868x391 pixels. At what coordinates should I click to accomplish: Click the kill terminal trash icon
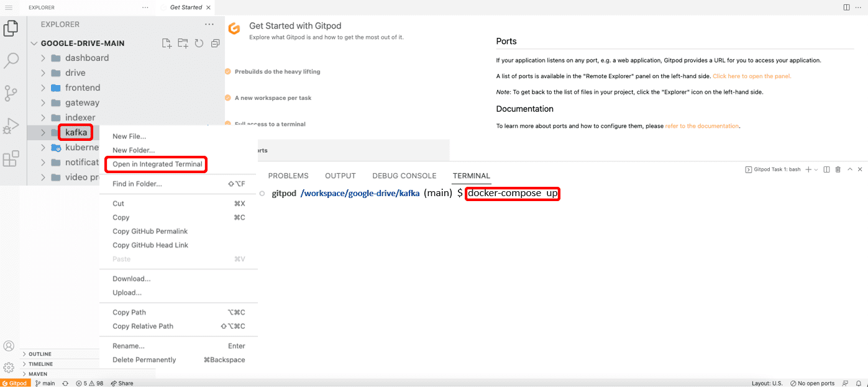pos(838,169)
